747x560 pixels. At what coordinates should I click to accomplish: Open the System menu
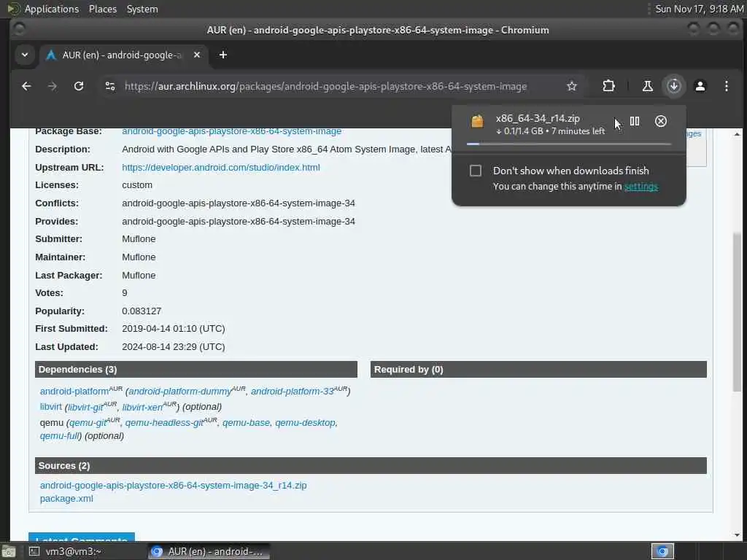click(142, 9)
